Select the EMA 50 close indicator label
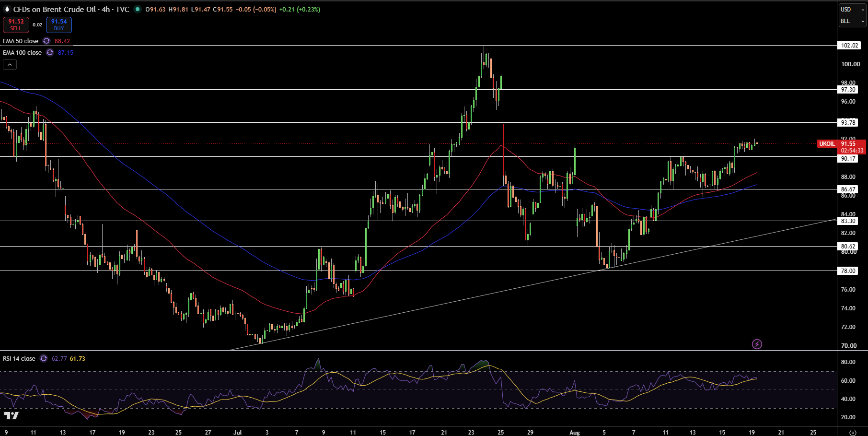Image resolution: width=868 pixels, height=436 pixels. click(x=21, y=41)
